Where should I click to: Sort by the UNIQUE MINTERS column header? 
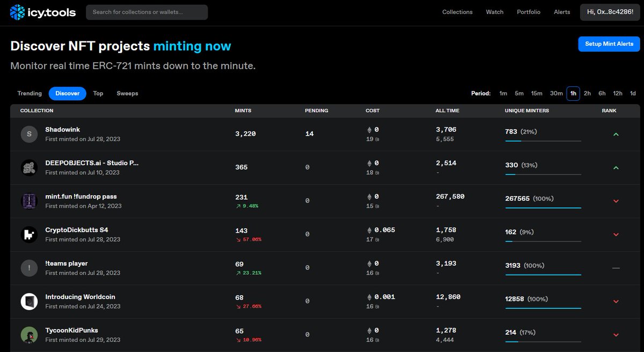(527, 111)
